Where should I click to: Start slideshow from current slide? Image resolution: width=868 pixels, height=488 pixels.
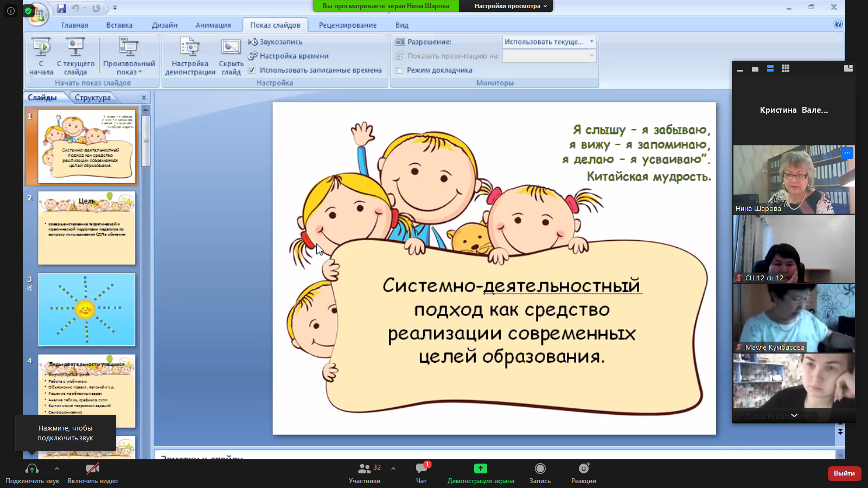(x=75, y=48)
